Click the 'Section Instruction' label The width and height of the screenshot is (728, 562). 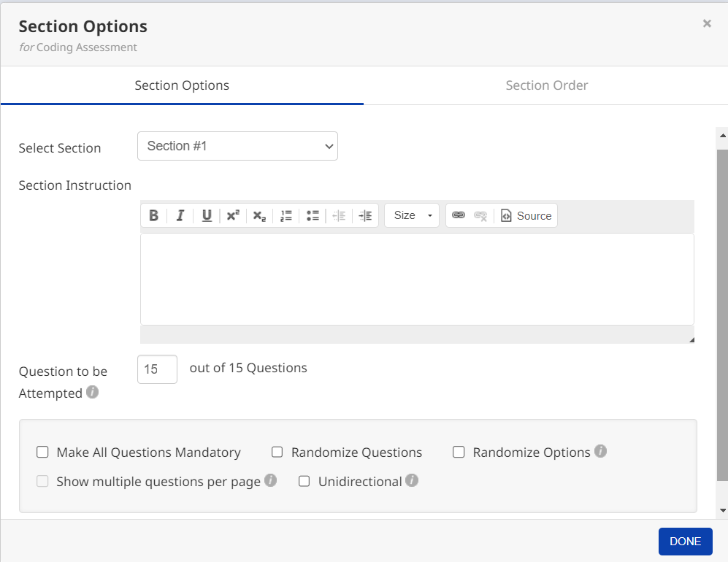(x=74, y=185)
